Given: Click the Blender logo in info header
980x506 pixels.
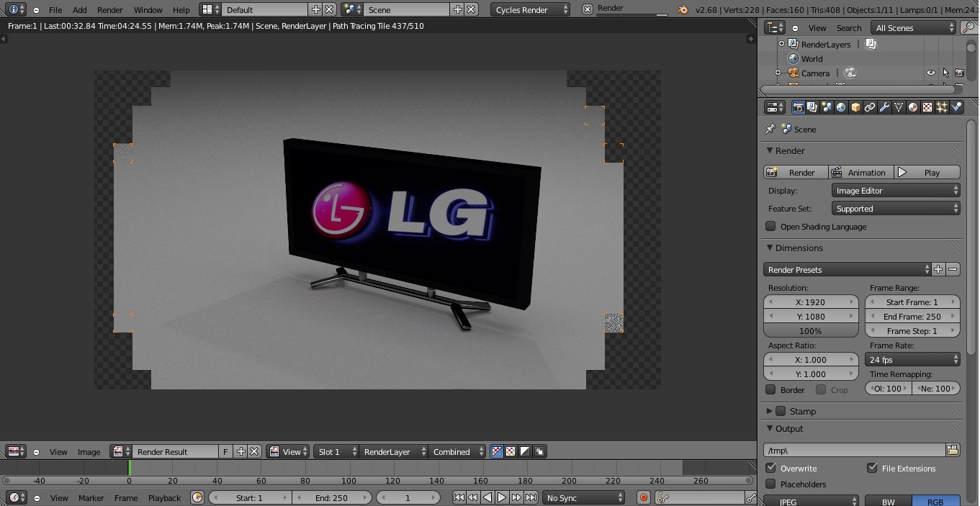Looking at the screenshot, I should tap(683, 9).
